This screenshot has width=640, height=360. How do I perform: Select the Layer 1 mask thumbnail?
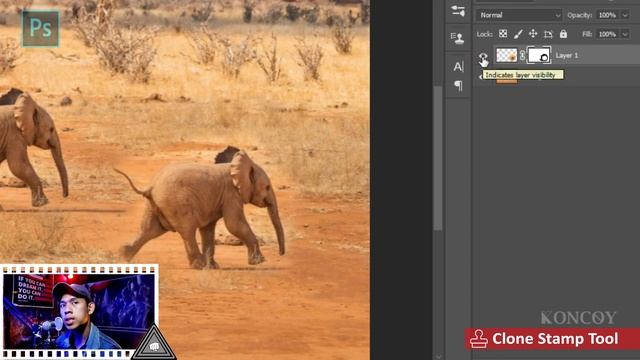(x=539, y=55)
